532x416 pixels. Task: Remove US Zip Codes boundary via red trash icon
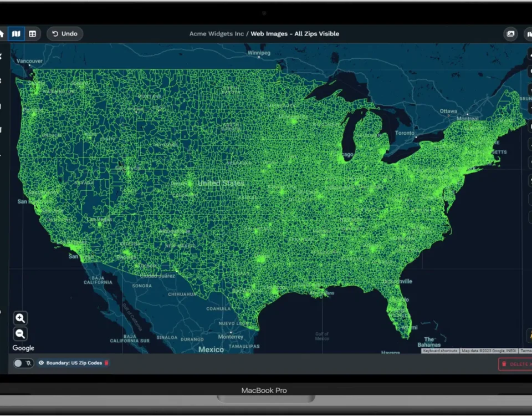click(107, 363)
